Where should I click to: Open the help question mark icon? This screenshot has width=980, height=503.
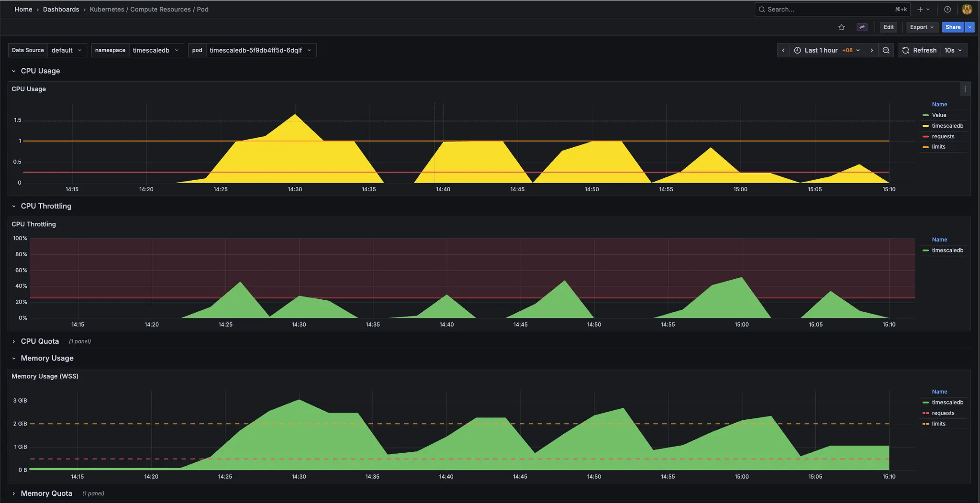click(x=947, y=9)
